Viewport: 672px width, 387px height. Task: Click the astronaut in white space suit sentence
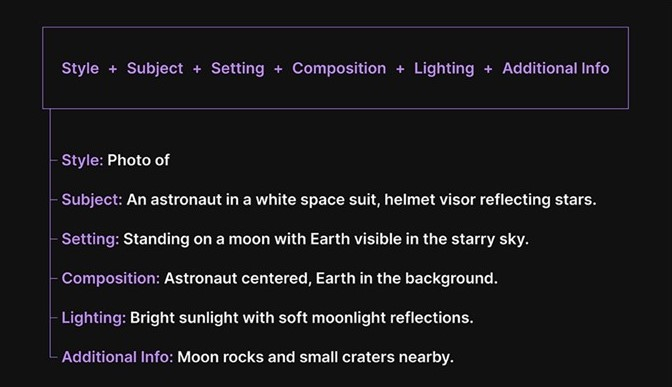pos(361,200)
